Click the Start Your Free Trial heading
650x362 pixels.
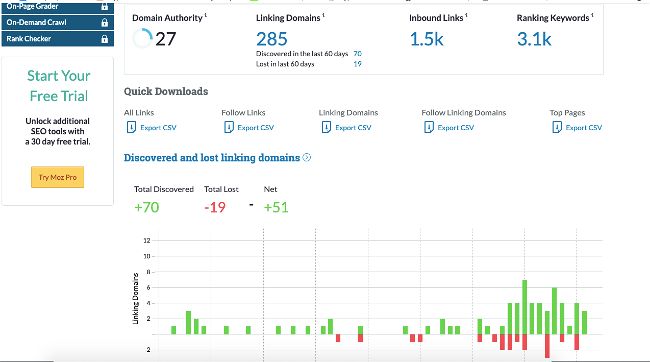click(58, 86)
